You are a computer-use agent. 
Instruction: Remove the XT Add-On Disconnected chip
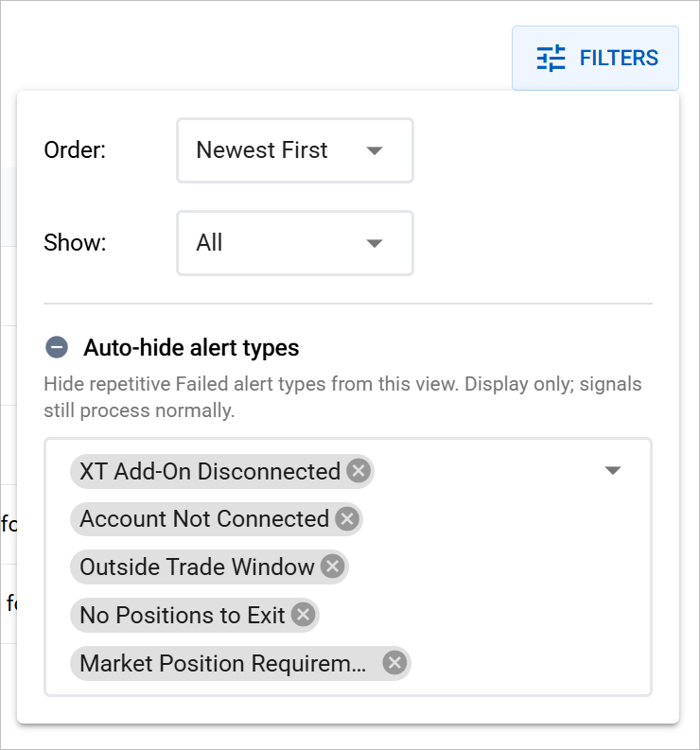[359, 471]
